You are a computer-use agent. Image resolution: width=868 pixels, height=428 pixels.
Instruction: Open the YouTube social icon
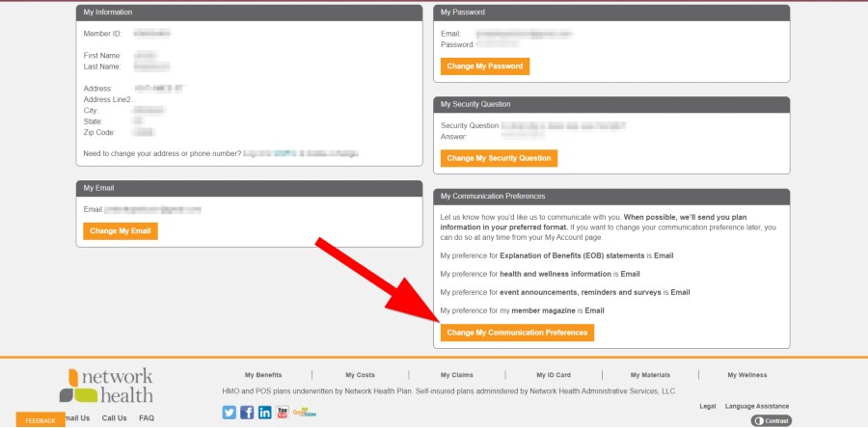(283, 413)
